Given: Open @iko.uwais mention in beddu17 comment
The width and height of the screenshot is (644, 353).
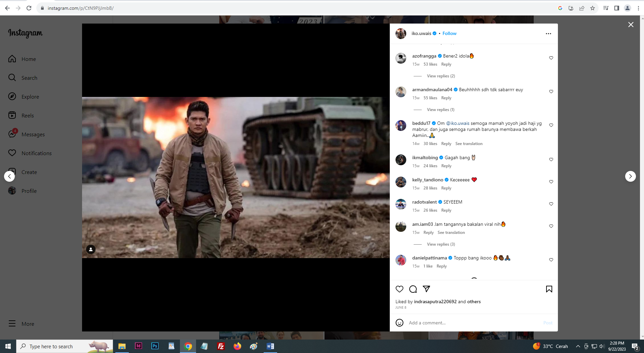Looking at the screenshot, I should pyautogui.click(x=457, y=123).
